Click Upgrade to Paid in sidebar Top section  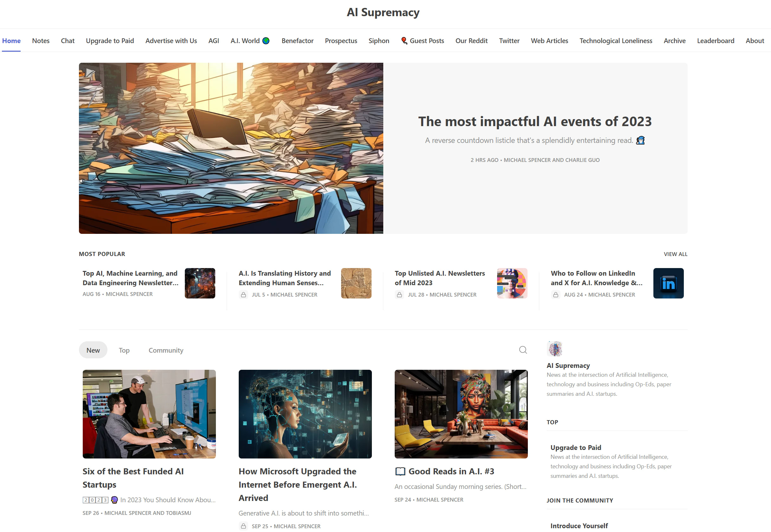[576, 447]
